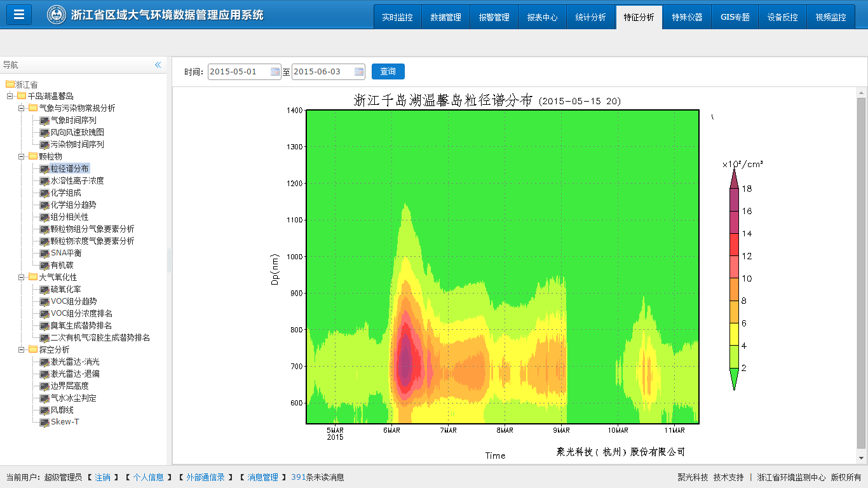The image size is (868, 488).
Task: Click the vertical scrollbar down arrow
Action: pyautogui.click(x=861, y=457)
